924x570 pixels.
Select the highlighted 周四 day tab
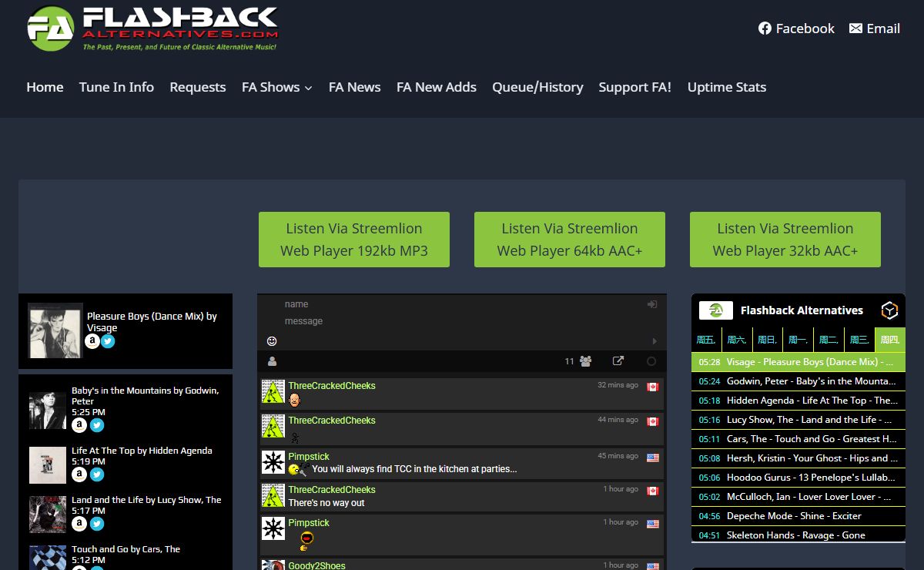point(890,340)
